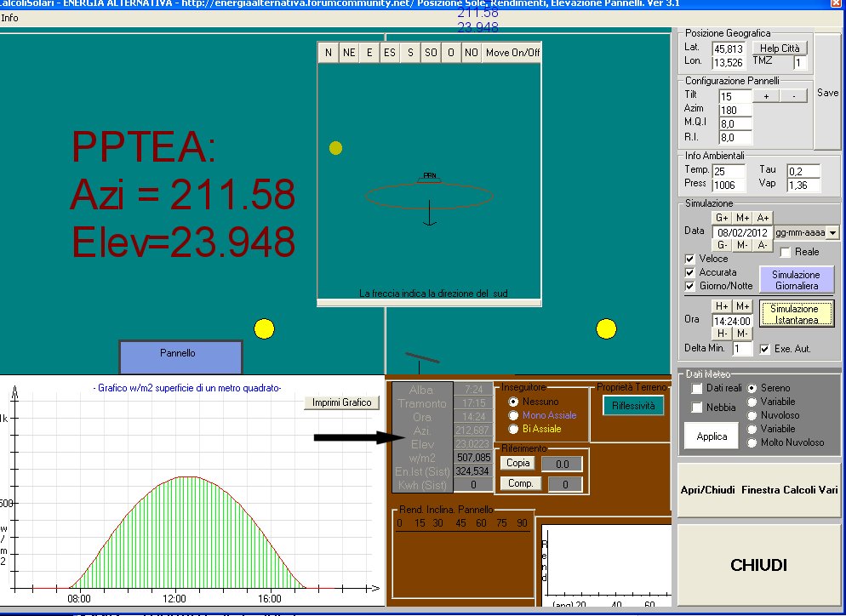Toggle the Move On/Off button
The image size is (846, 616).
click(x=512, y=52)
